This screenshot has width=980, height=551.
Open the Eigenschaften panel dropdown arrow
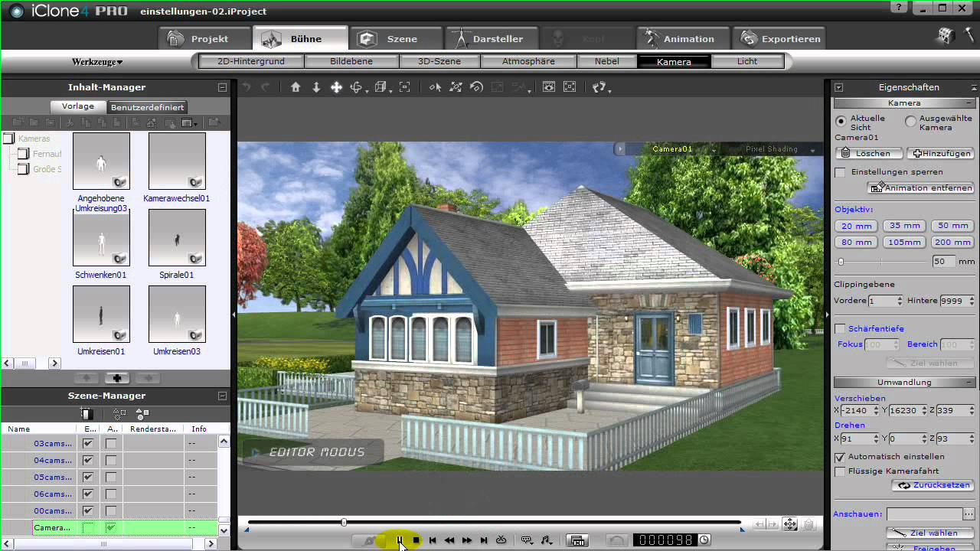tap(839, 88)
